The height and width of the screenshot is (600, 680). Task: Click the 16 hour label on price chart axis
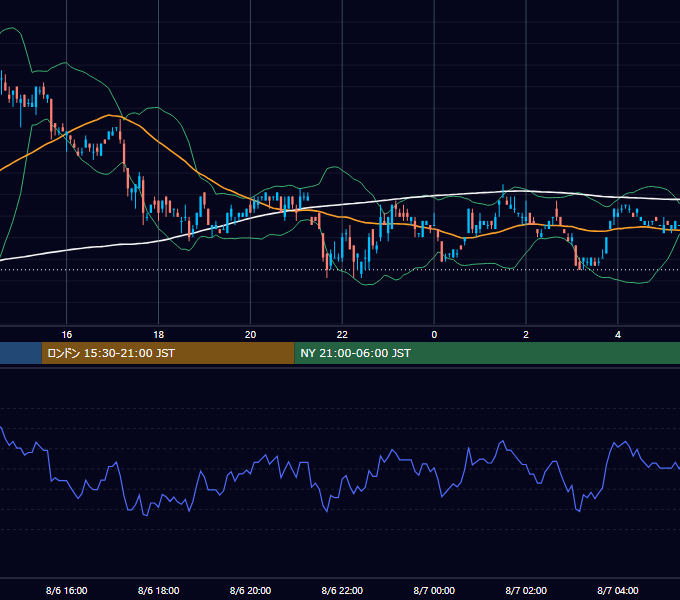point(66,335)
